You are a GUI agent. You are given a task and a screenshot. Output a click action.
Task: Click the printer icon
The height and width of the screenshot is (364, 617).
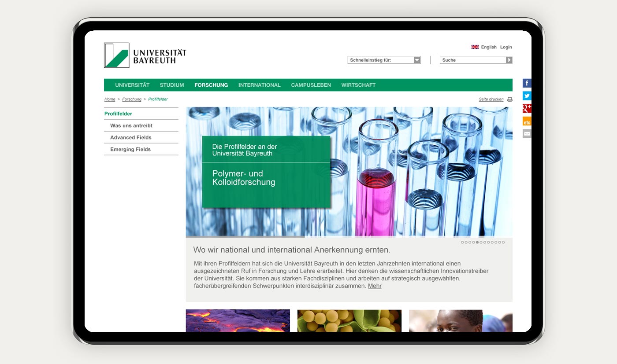[509, 99]
